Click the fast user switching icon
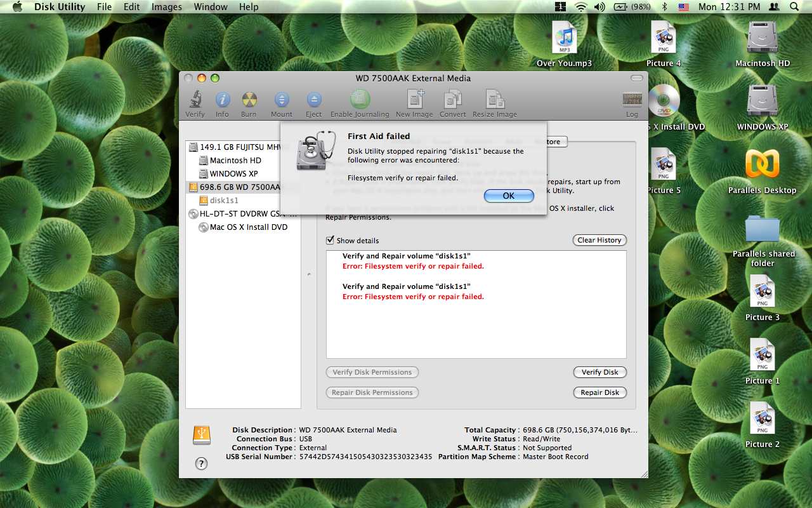This screenshot has width=812, height=508. coord(773,7)
